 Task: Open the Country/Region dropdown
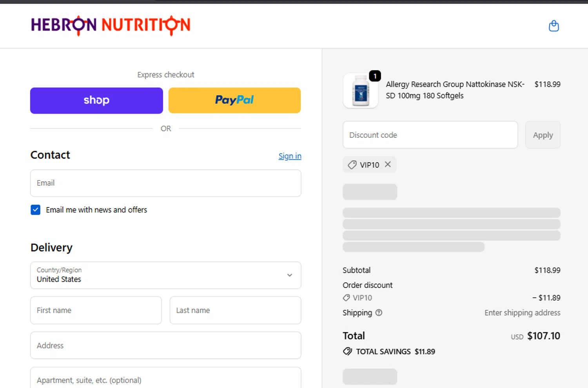[165, 275]
